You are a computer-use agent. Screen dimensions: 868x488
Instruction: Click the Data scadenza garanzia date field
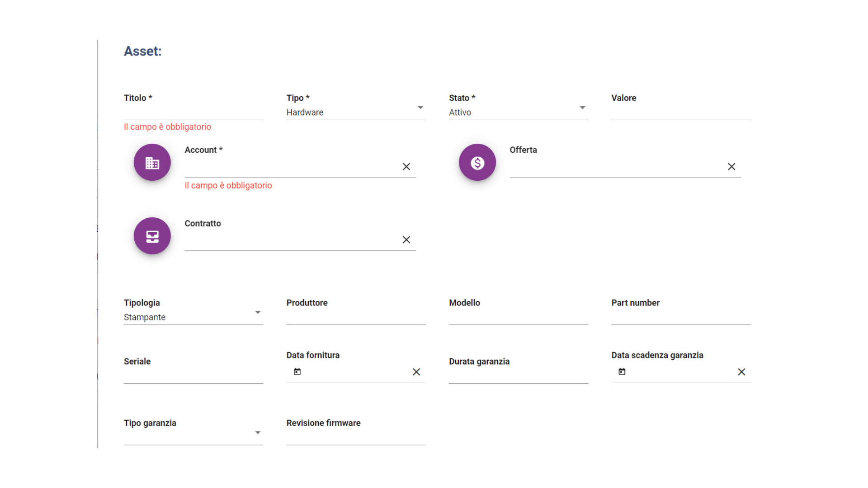point(681,372)
